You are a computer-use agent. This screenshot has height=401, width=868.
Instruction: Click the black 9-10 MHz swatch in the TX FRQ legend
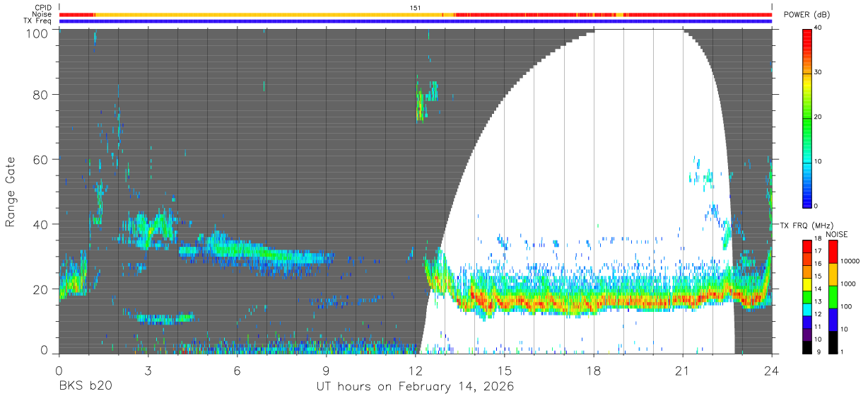point(807,347)
